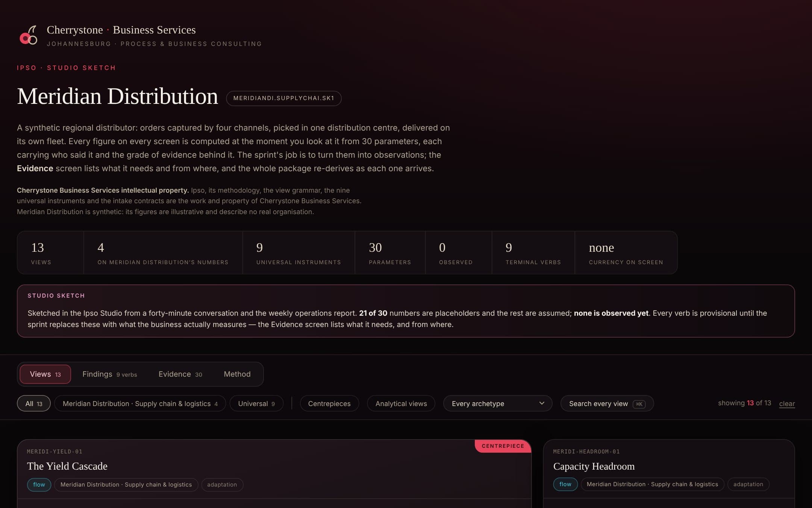The width and height of the screenshot is (812, 508).
Task: Click the 4 ON MERIDIAN DISTRIBUTION'S NUMBERS tile
Action: pos(163,252)
